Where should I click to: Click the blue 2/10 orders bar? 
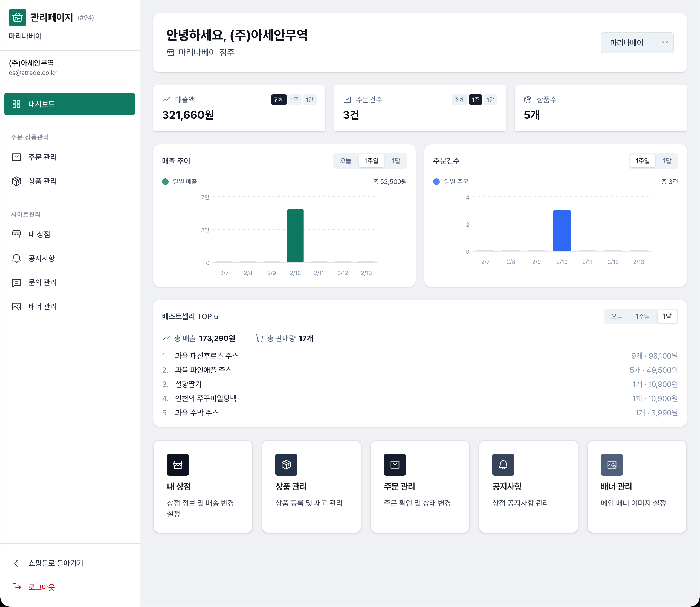(x=562, y=231)
